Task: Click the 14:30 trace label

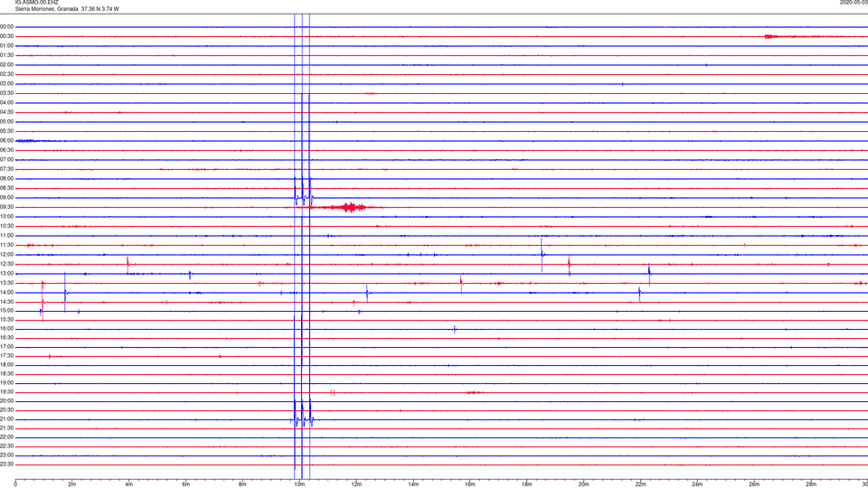Action: click(7, 302)
